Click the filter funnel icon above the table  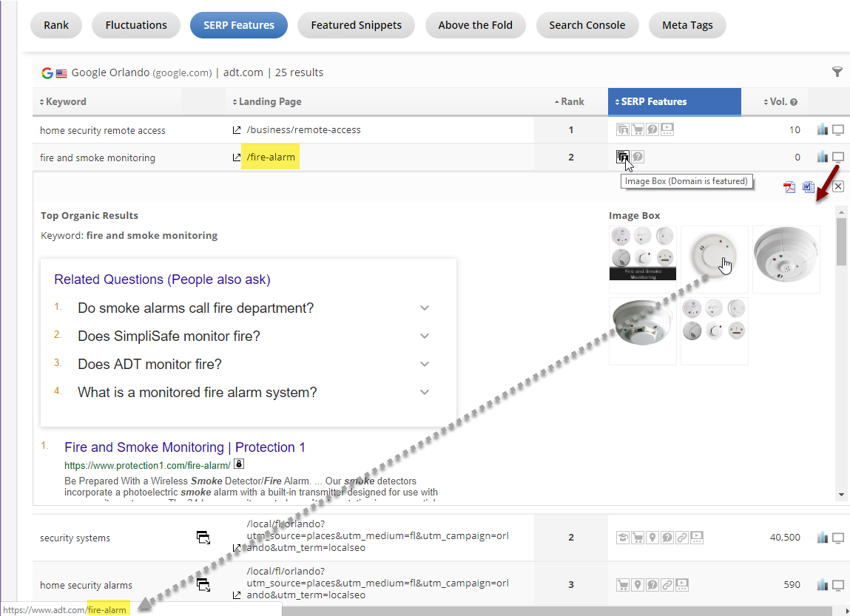(837, 72)
